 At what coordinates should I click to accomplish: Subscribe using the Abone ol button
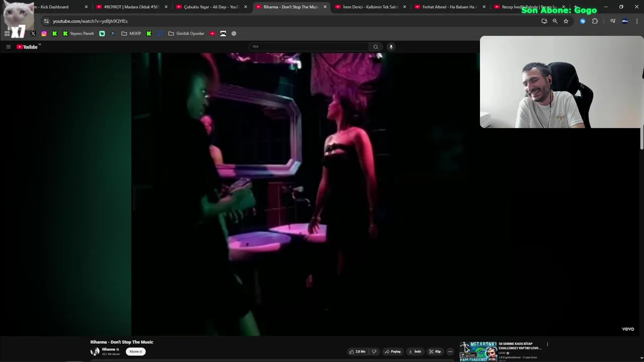click(x=135, y=351)
